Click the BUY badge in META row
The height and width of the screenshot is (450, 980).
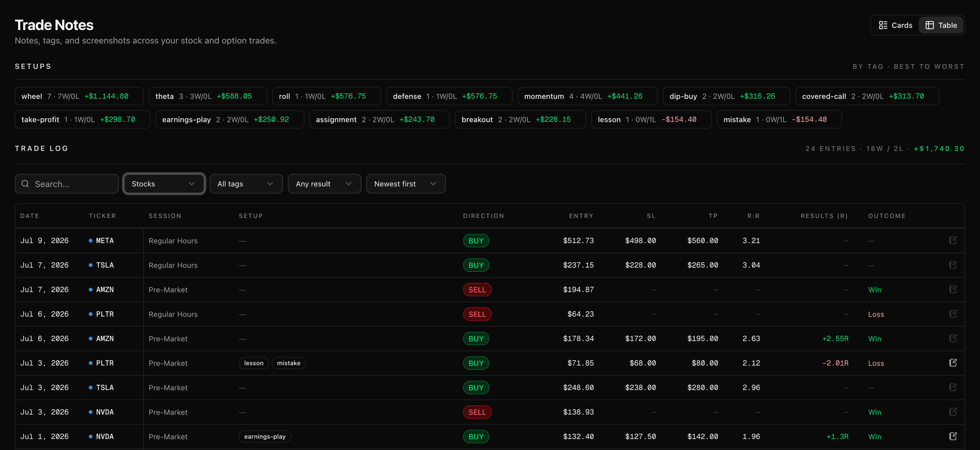(x=476, y=240)
